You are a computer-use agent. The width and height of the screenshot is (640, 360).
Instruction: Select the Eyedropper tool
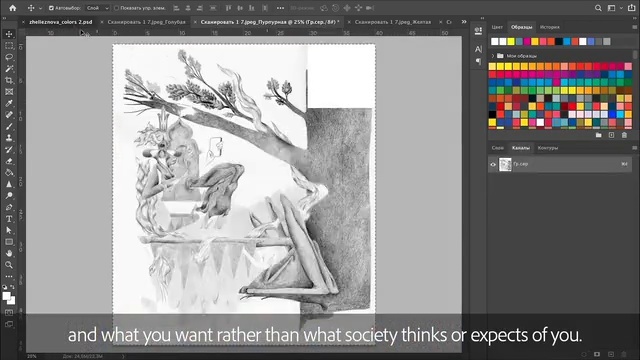coord(9,103)
